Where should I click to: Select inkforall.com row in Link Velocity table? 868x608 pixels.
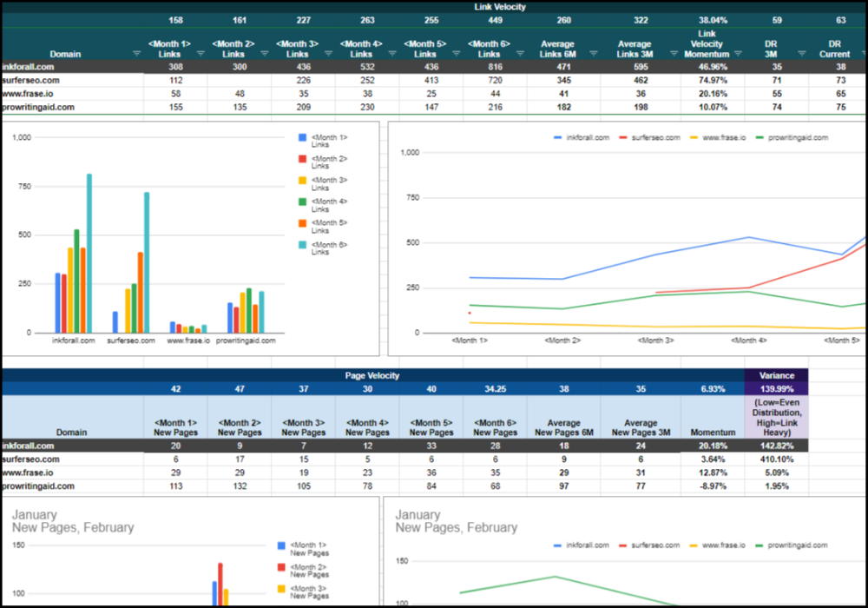433,67
